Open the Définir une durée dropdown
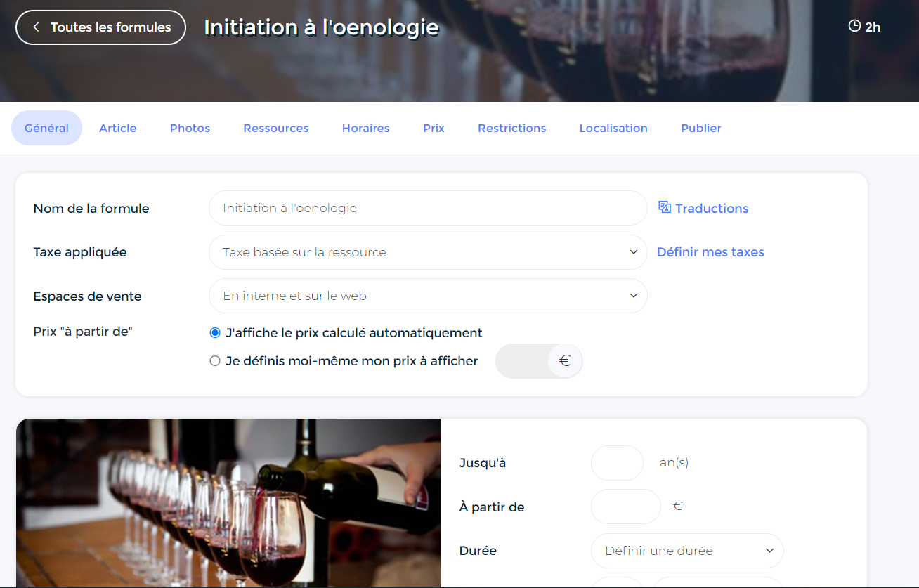Screen dimensions: 919x588 pos(687,551)
